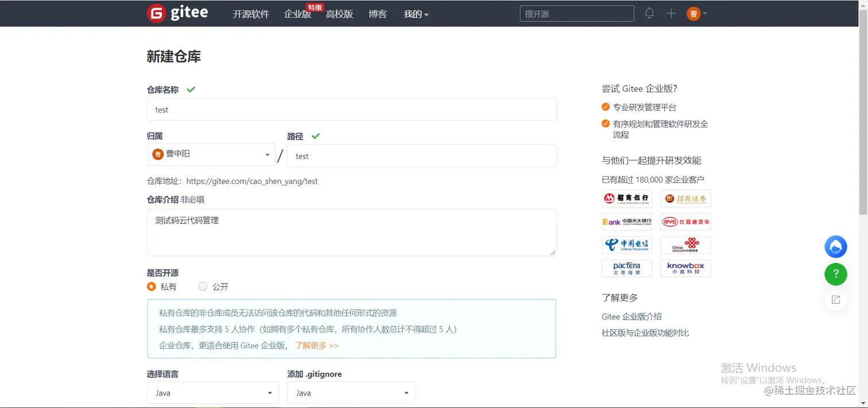Click the 招商证券 logo

pos(685,199)
